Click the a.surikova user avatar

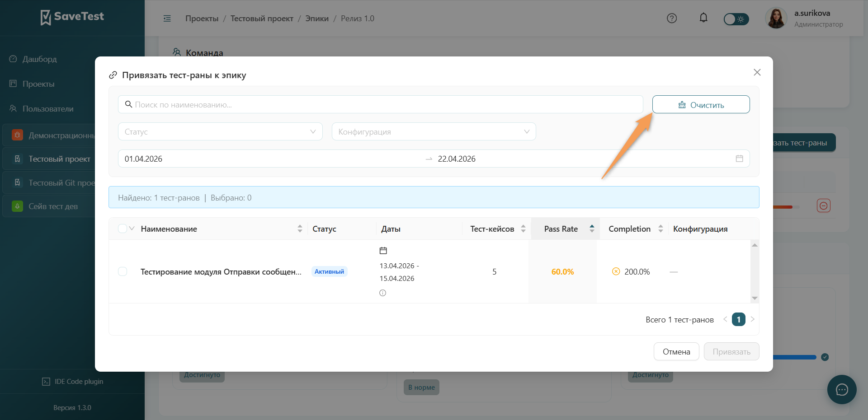[776, 19]
